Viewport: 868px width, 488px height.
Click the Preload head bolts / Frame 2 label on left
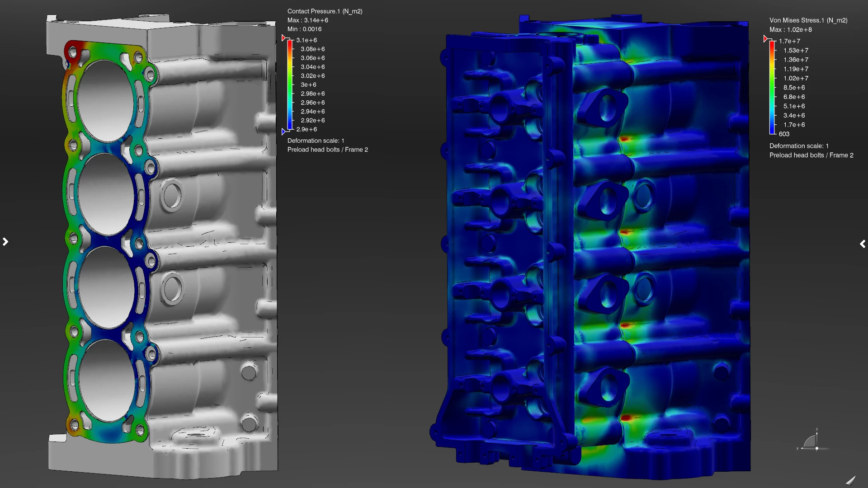(x=327, y=149)
